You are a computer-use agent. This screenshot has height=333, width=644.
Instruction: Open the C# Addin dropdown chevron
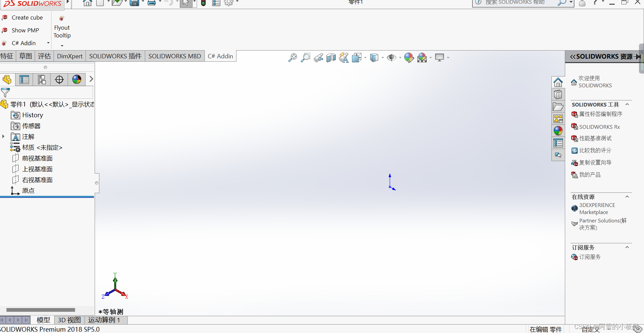[x=48, y=43]
